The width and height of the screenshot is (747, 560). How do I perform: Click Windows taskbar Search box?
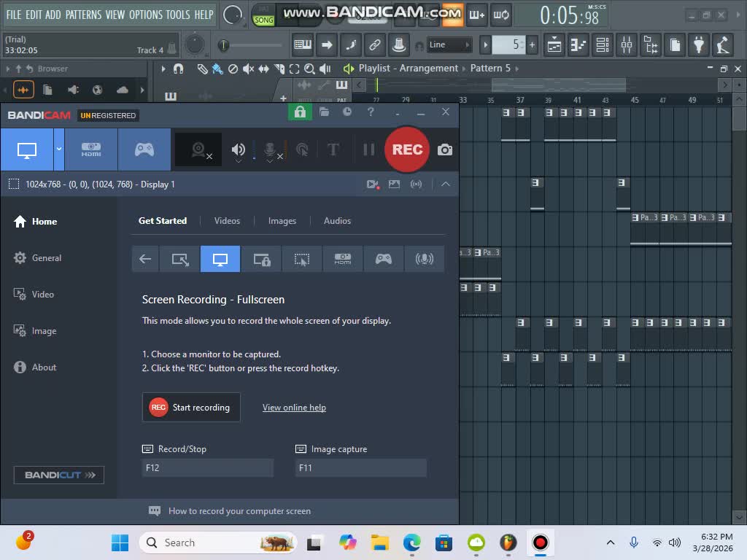coord(218,542)
